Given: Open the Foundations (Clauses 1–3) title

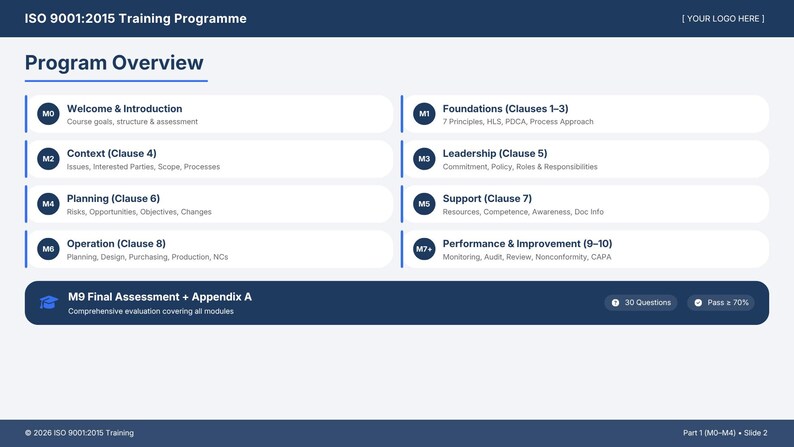Looking at the screenshot, I should 505,109.
